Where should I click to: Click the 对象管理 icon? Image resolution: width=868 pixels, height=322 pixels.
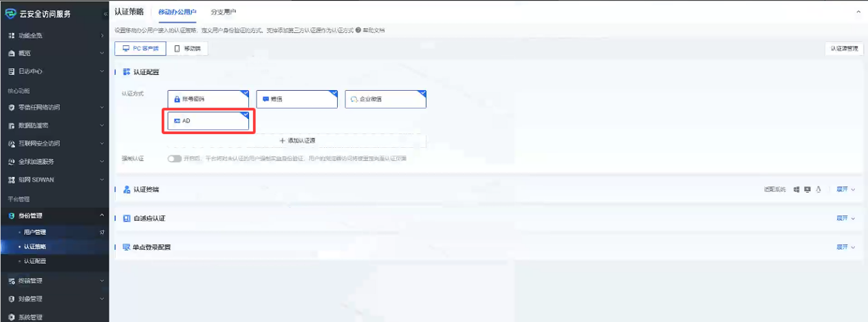(x=11, y=299)
